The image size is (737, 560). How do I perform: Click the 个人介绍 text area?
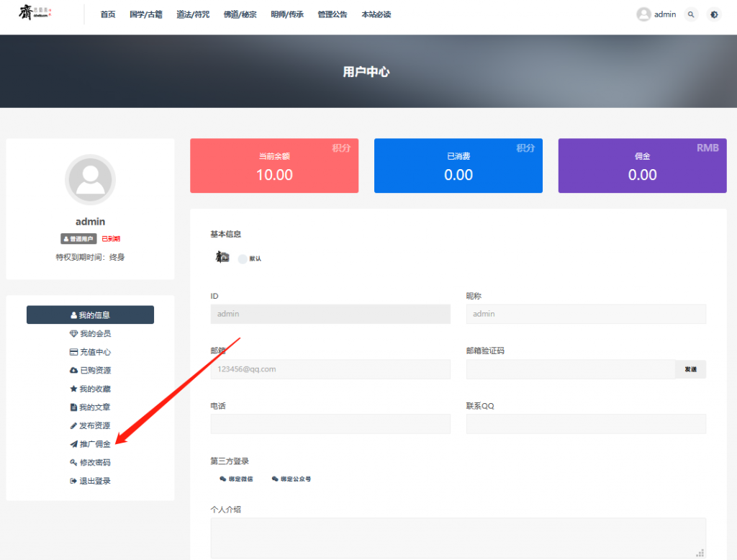click(x=458, y=537)
